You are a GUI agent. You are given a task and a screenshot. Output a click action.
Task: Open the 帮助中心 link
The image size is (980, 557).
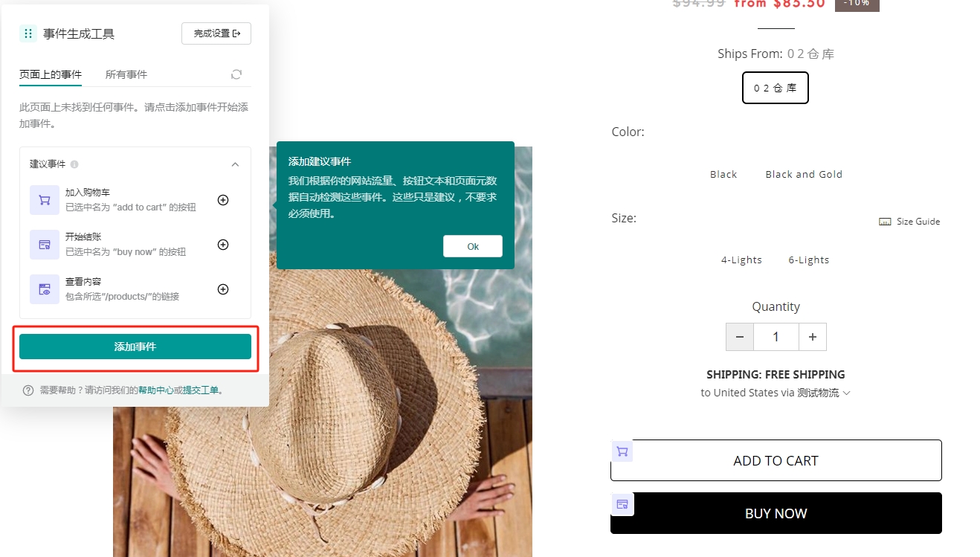[156, 390]
